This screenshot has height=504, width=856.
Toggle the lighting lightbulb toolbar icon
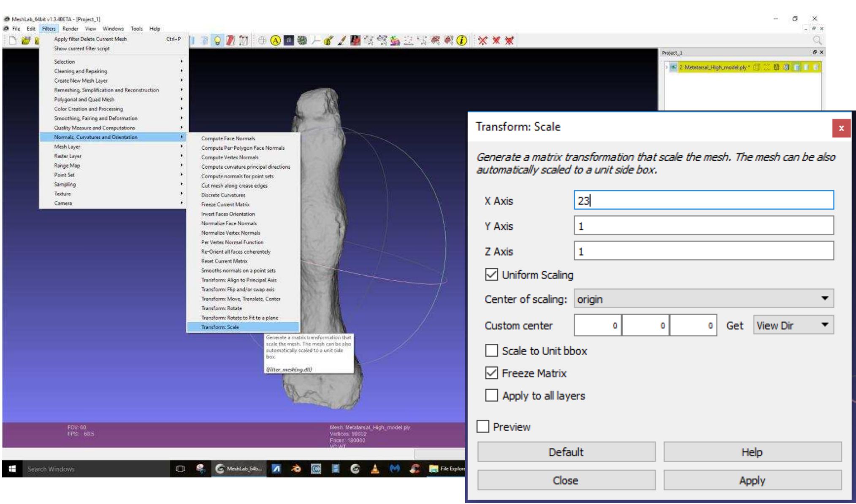click(x=217, y=41)
